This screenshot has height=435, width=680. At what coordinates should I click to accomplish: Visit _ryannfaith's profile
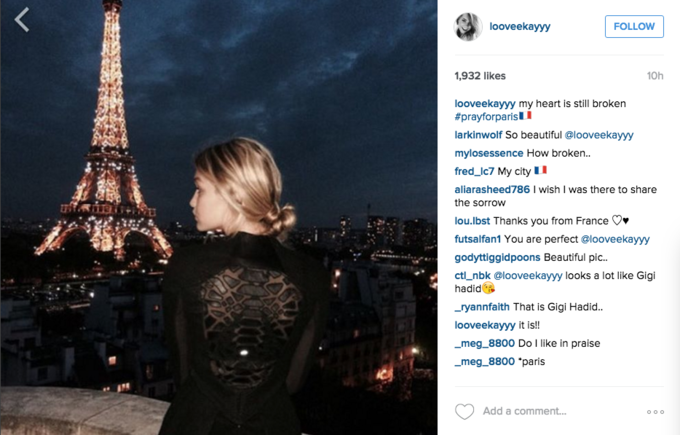(482, 307)
